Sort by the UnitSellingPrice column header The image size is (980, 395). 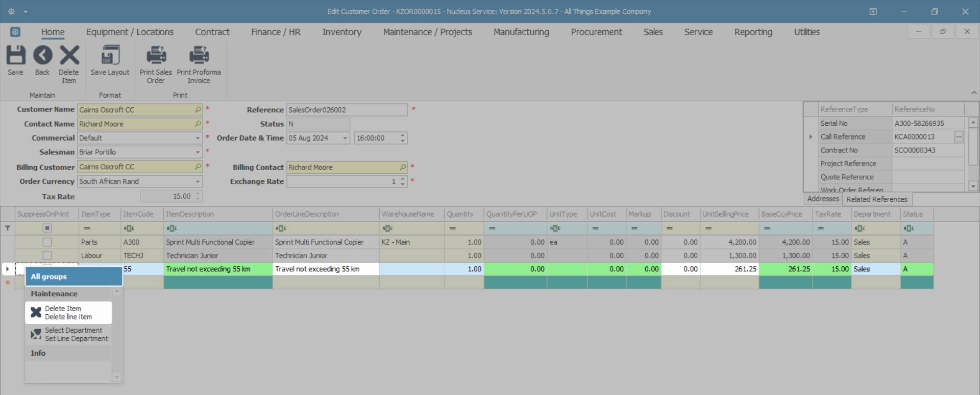(729, 214)
